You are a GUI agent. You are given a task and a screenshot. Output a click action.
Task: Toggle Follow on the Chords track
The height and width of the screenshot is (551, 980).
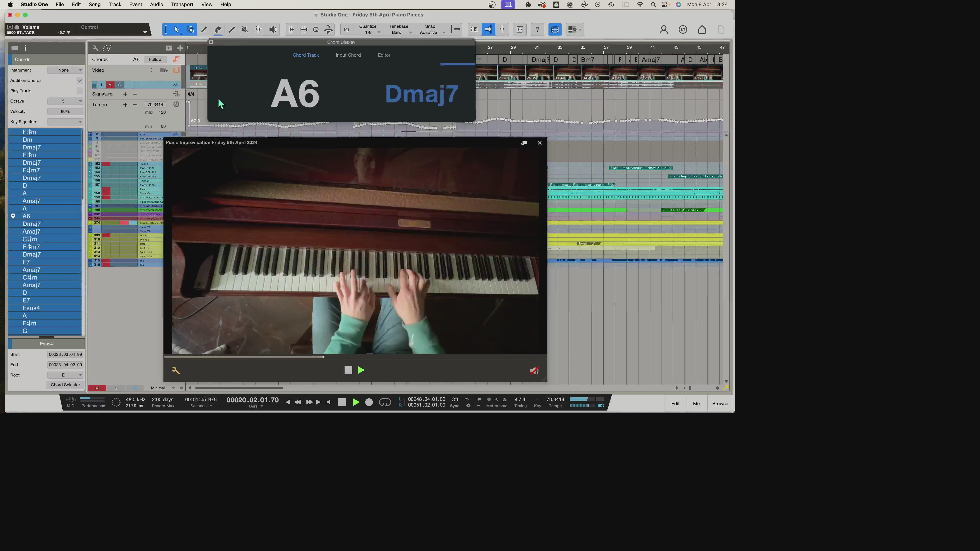click(x=155, y=59)
